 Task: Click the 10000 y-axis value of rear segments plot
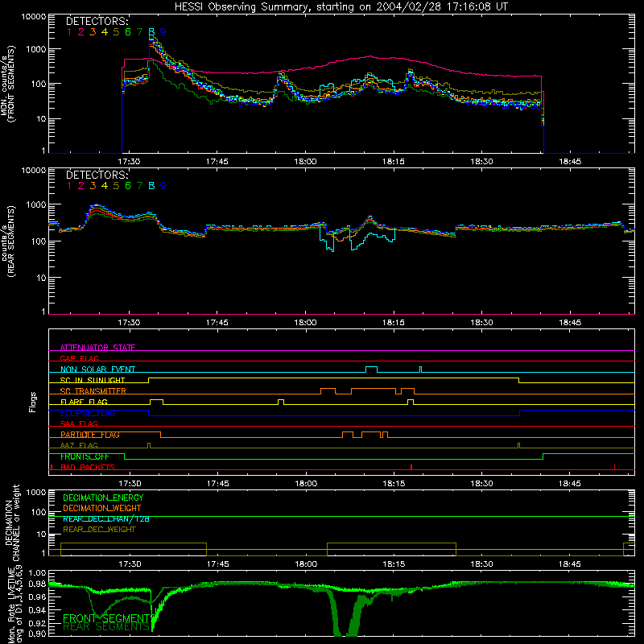[34, 171]
